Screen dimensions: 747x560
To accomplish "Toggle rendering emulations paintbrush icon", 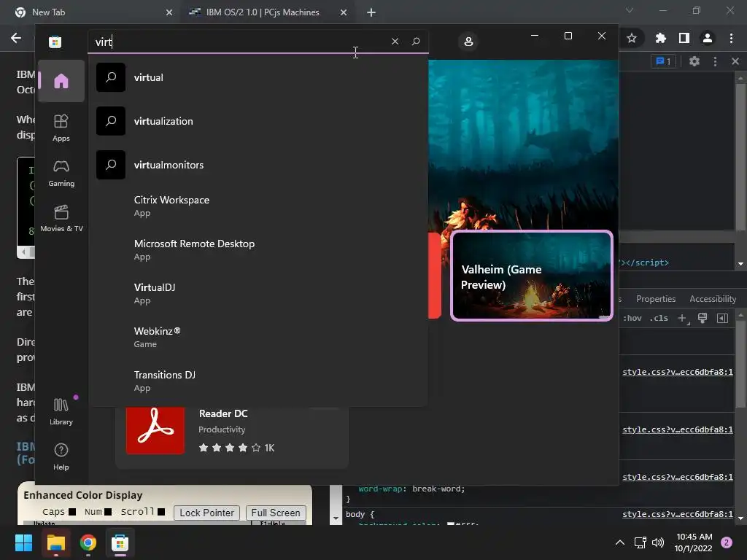I will pyautogui.click(x=703, y=318).
